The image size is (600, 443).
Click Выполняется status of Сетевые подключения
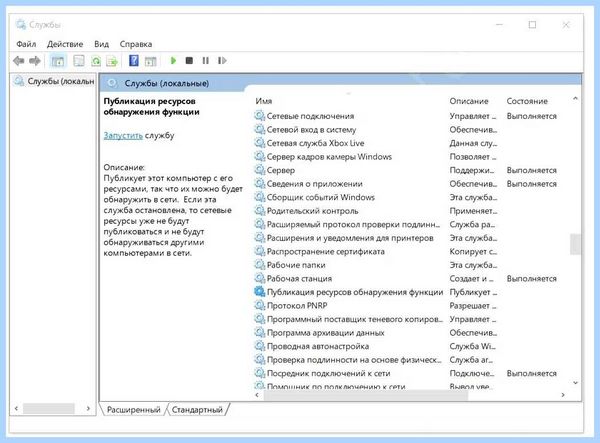coord(532,116)
